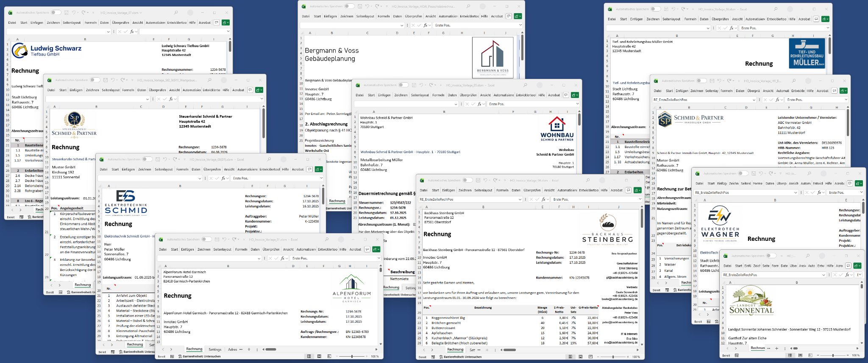Open comments icon in AlpenForum Hotel window

pyautogui.click(x=367, y=249)
